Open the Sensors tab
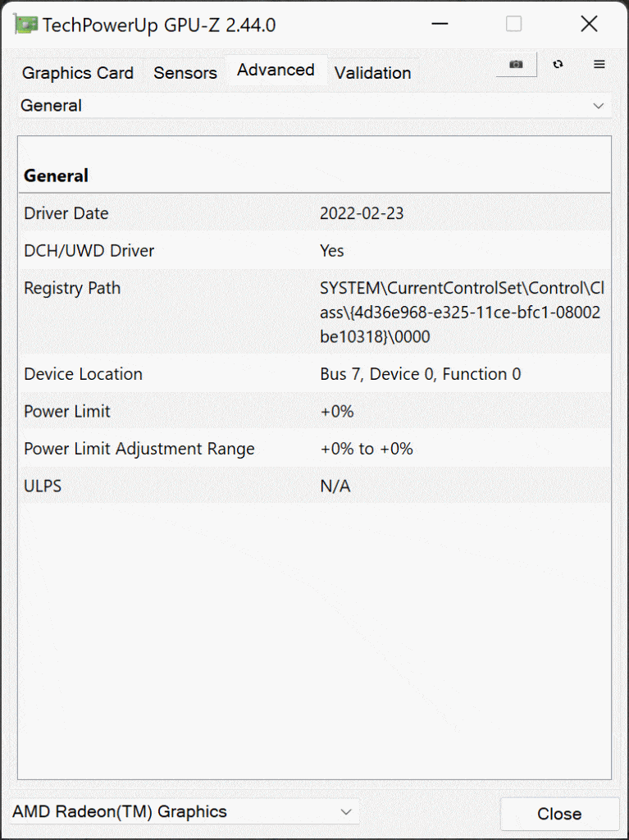The image size is (629, 840). coord(185,73)
